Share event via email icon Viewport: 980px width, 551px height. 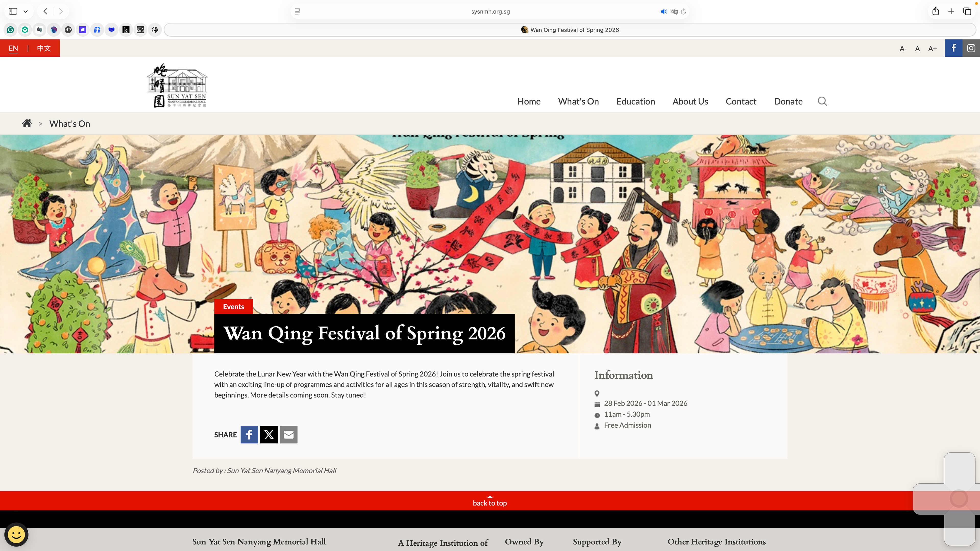click(289, 435)
